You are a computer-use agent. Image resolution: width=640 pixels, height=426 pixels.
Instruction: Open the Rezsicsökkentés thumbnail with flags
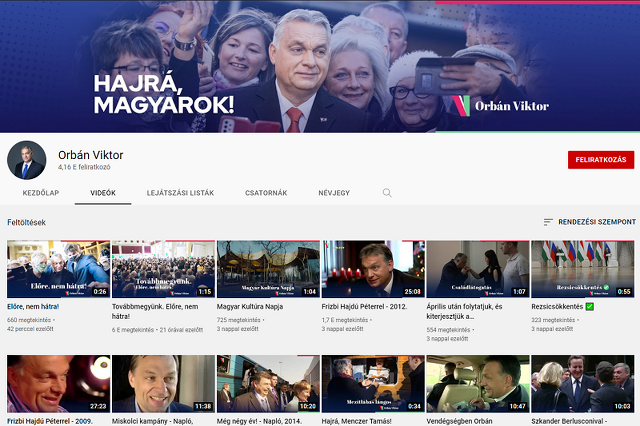[x=583, y=269]
